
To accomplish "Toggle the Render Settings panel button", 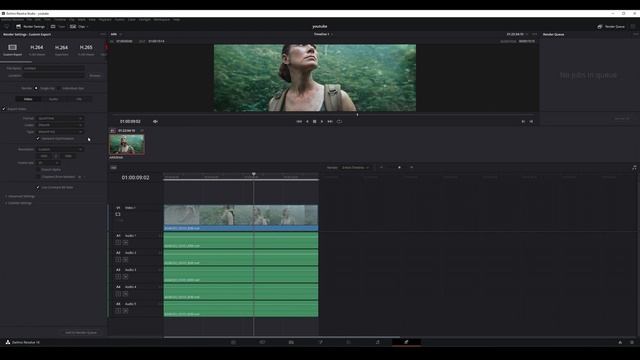I will click(x=30, y=27).
